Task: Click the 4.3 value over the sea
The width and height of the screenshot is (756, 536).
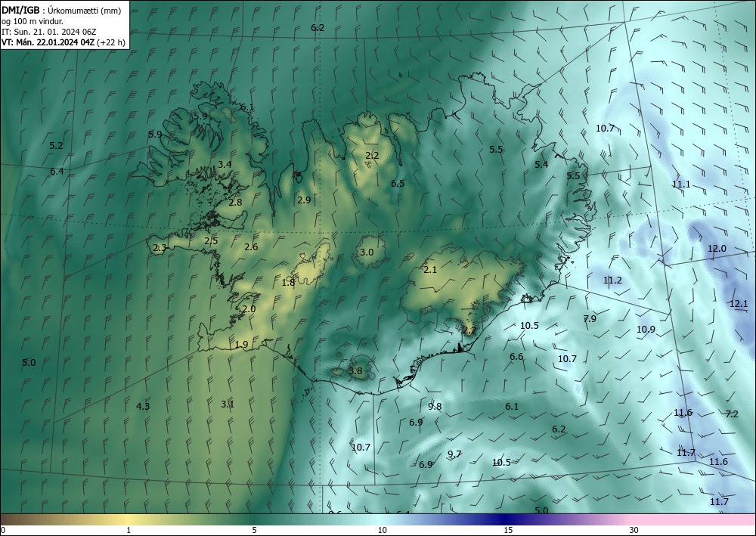Action: click(x=143, y=406)
